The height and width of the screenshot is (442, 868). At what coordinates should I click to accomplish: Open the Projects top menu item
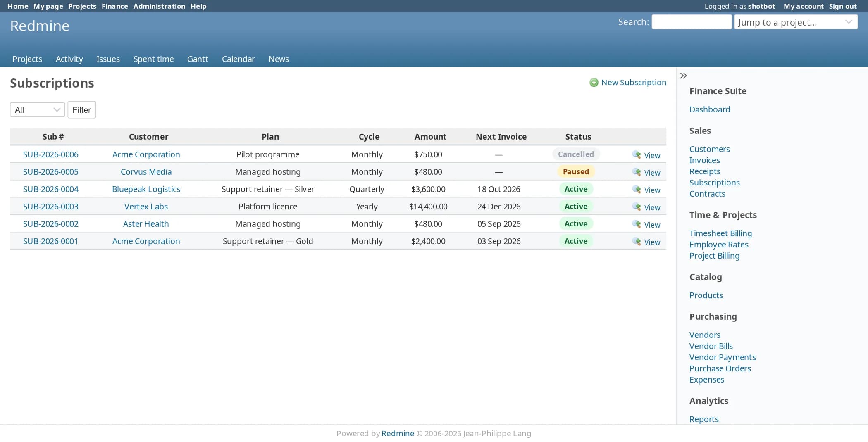click(82, 6)
